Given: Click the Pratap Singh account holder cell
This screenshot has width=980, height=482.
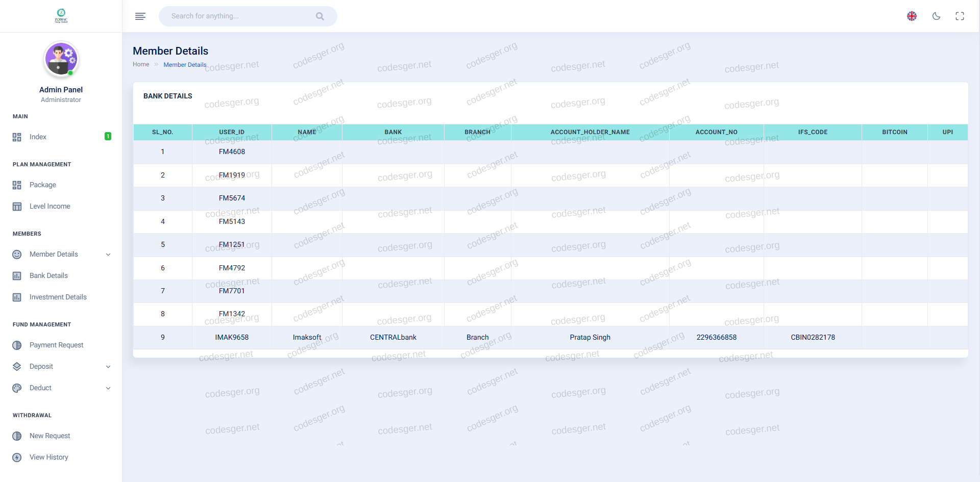Looking at the screenshot, I should (x=590, y=338).
